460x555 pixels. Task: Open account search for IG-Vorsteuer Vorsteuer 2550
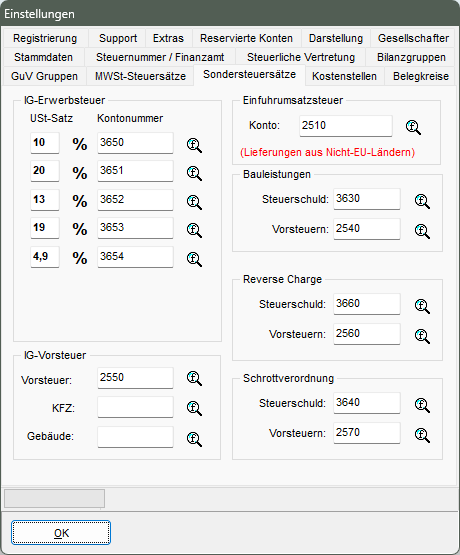coord(194,378)
